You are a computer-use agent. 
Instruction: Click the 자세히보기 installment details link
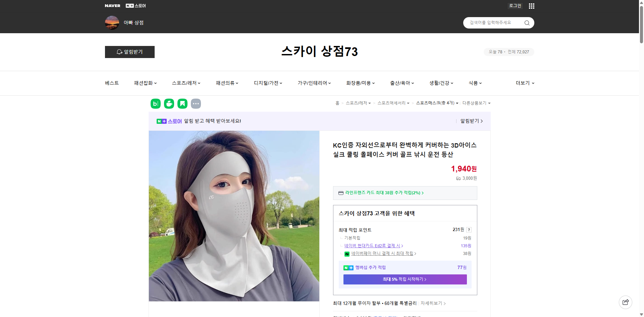click(x=432, y=303)
